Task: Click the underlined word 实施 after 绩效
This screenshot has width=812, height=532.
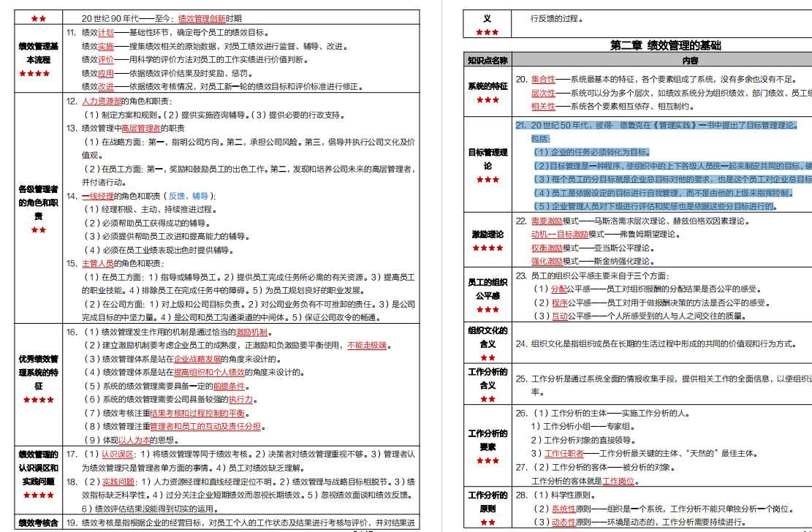Action: [106, 46]
